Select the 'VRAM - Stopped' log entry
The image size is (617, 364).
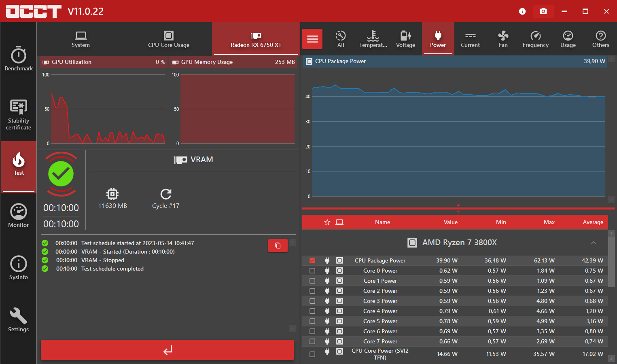[x=103, y=260]
